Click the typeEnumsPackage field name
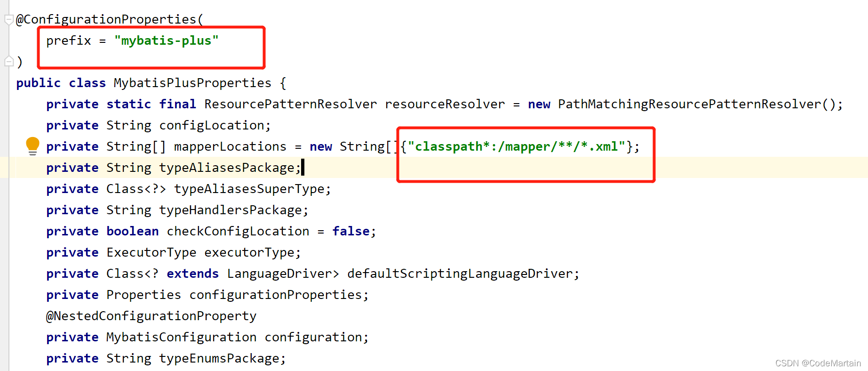Viewport: 868px width, 371px height. click(219, 358)
